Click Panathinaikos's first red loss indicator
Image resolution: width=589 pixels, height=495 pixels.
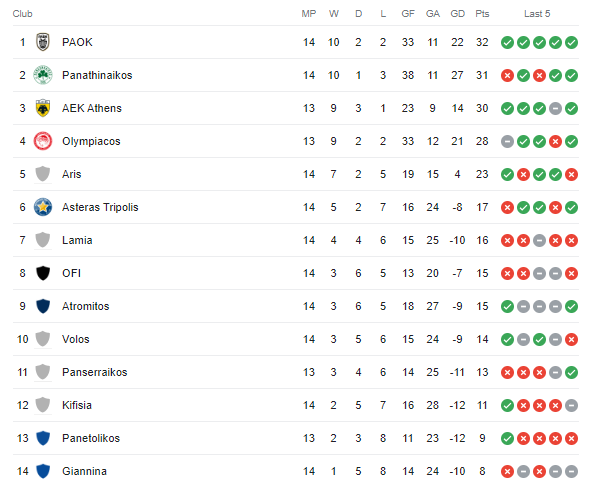[x=507, y=75]
